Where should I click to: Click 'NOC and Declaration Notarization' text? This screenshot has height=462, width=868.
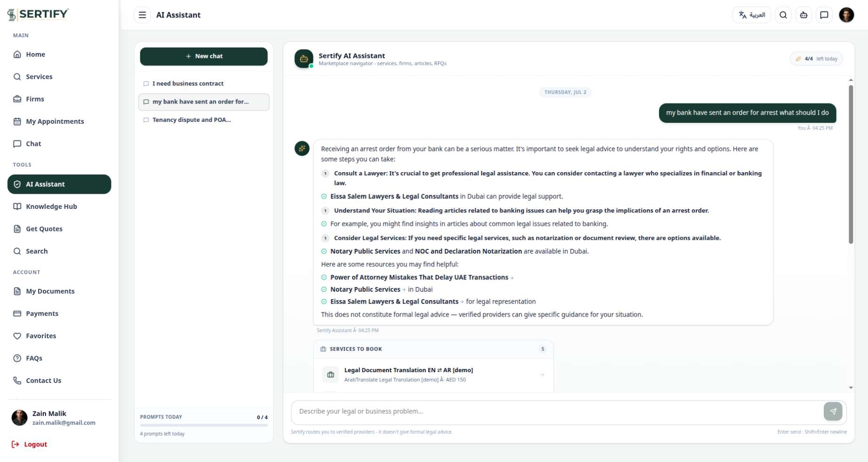pos(468,252)
